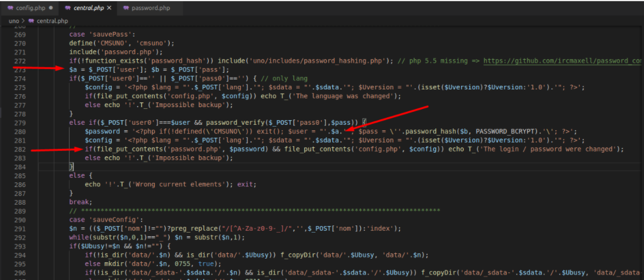Click the password_verify call on line 279
Image resolution: width=644 pixels, height=280 pixels.
(x=283, y=123)
